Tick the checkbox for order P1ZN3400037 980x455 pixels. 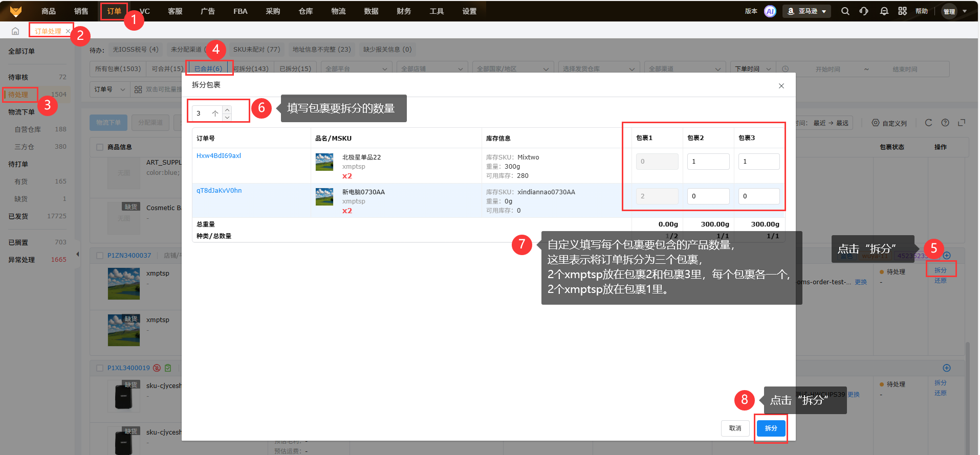pyautogui.click(x=100, y=256)
